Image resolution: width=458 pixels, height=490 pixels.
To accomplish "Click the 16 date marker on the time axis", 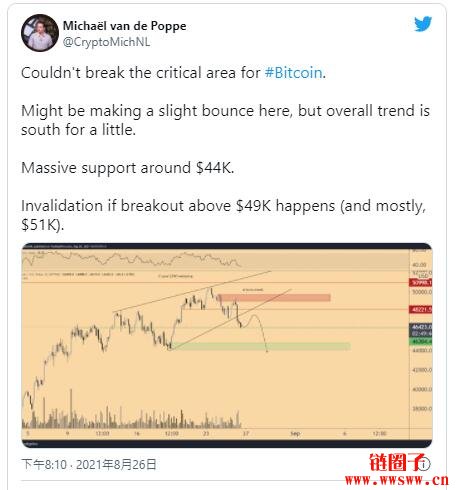I will pos(137,434).
